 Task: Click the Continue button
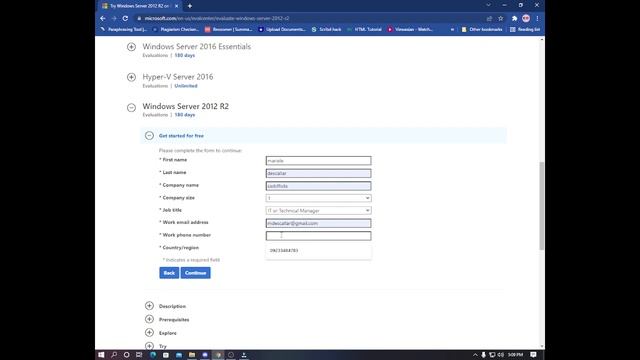click(x=196, y=273)
